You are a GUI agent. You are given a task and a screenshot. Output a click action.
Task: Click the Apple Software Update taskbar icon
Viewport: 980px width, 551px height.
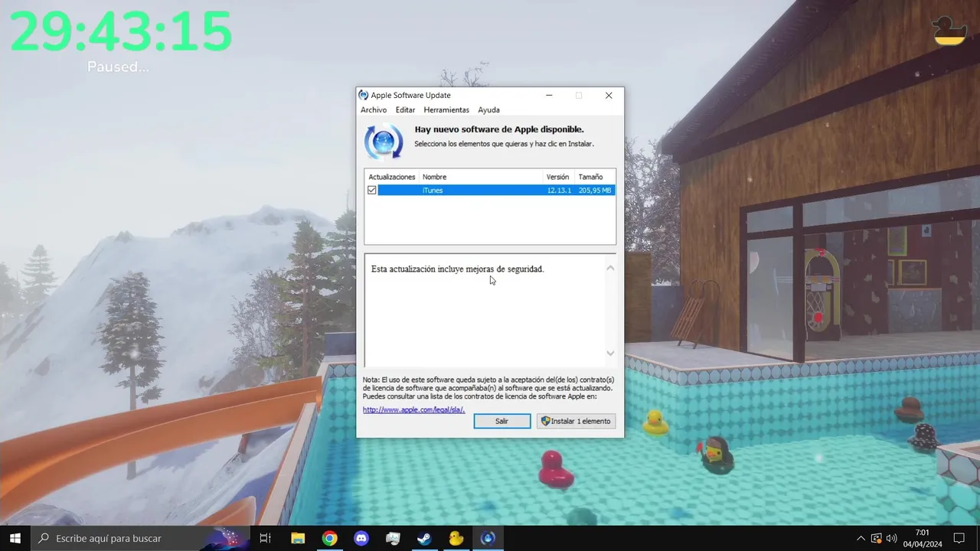coord(488,538)
